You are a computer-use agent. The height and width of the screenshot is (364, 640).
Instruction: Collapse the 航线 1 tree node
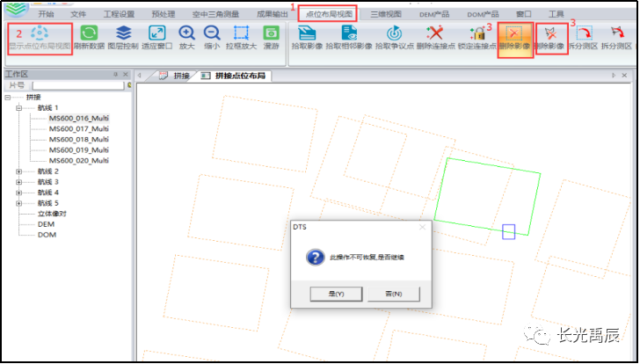click(19, 107)
